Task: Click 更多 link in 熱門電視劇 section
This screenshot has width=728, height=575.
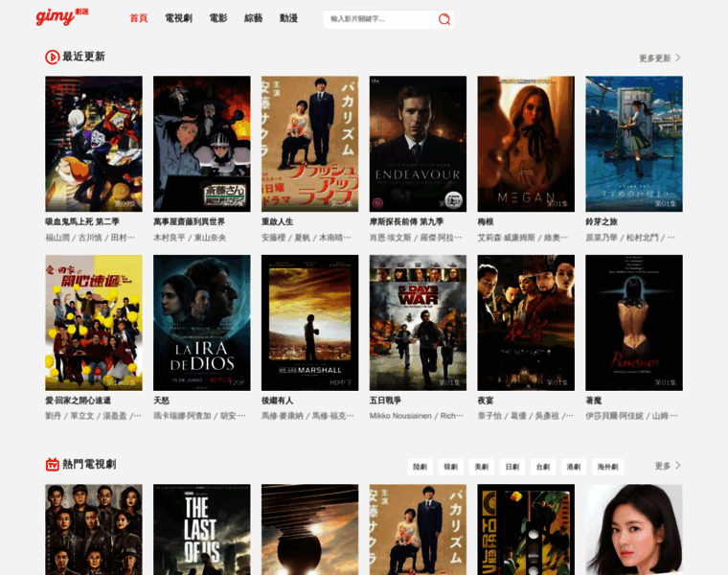Action: (x=663, y=466)
